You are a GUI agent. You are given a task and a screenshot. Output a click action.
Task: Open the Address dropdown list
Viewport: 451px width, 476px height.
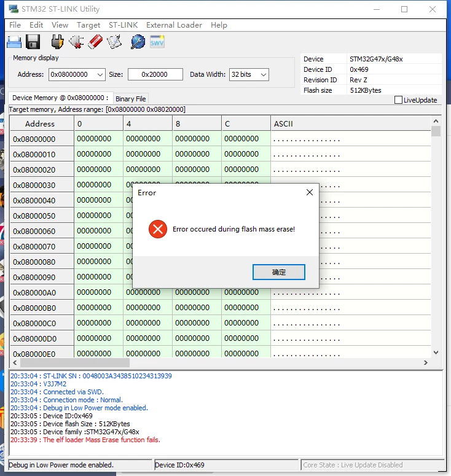pyautogui.click(x=100, y=75)
